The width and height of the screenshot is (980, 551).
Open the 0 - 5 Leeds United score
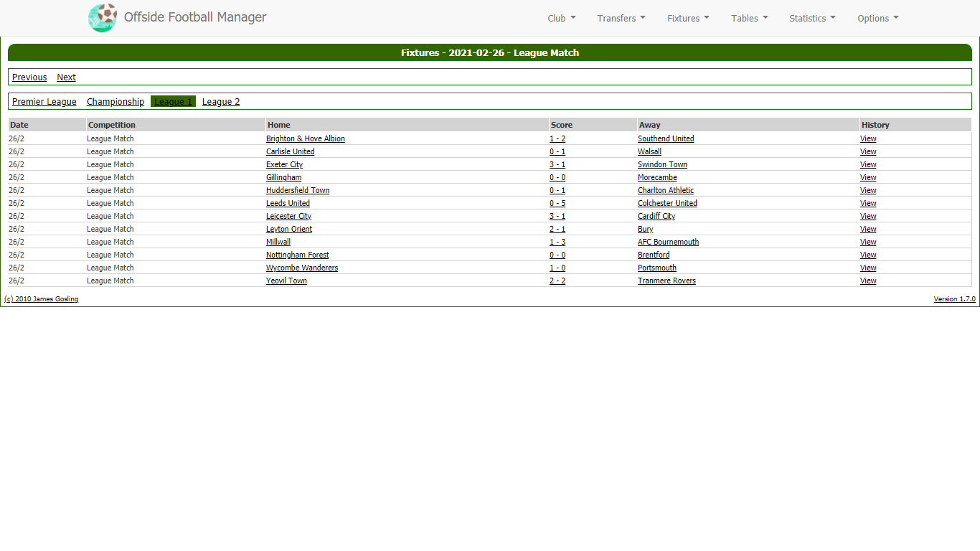[x=557, y=204]
